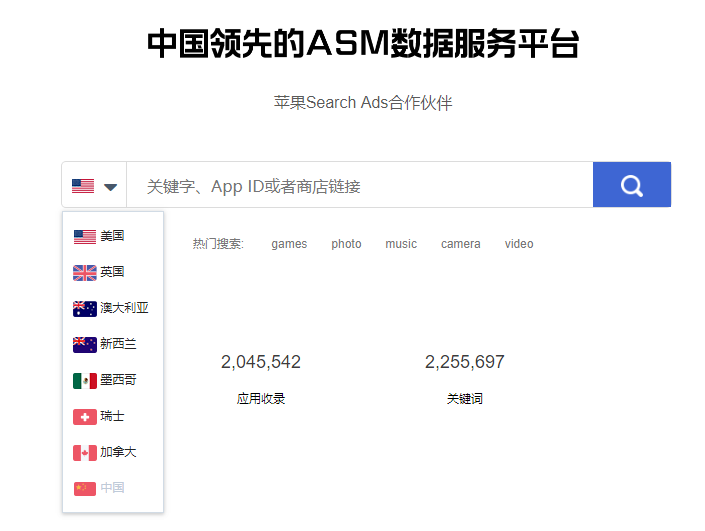This screenshot has width=705, height=531.
Task: Click the blue search magnifier button
Action: 632,185
